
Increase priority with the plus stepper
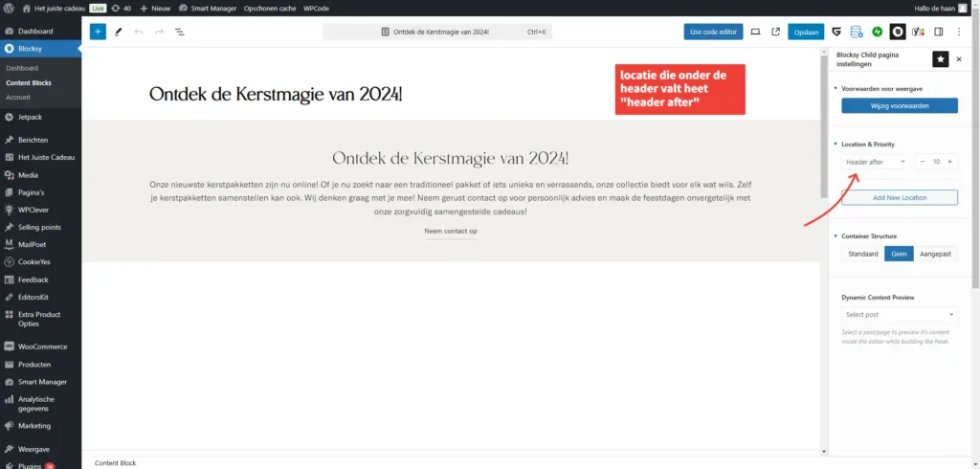(x=949, y=162)
